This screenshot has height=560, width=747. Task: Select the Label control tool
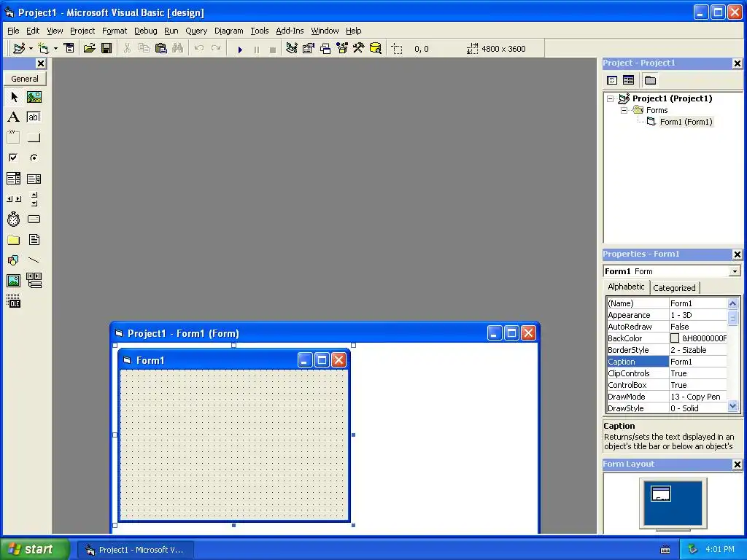coord(14,117)
